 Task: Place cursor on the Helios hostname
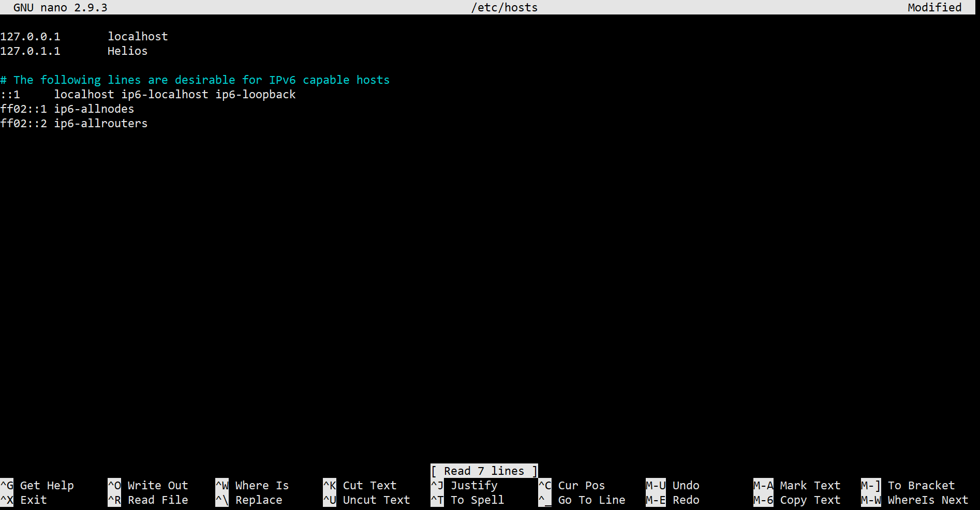pyautogui.click(x=127, y=51)
